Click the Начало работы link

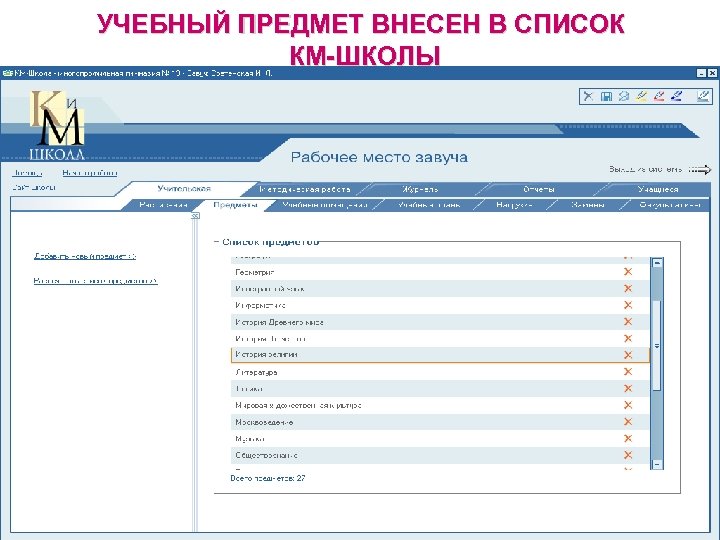90,173
